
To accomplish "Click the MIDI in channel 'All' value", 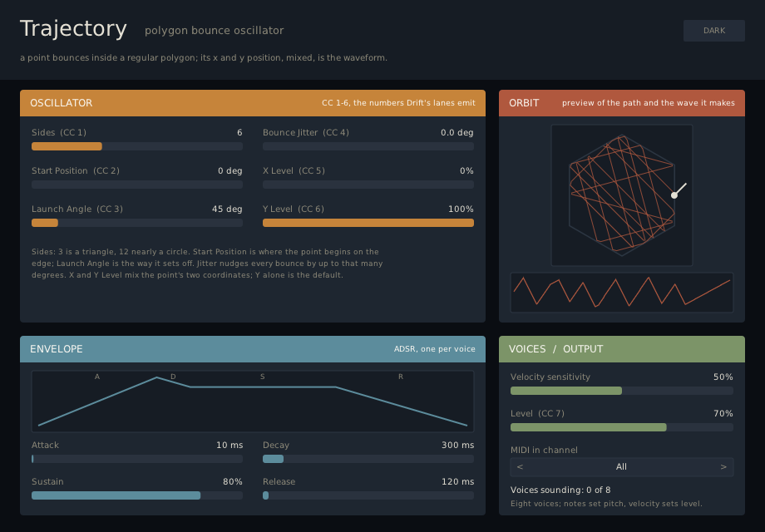I will click(x=621, y=467).
